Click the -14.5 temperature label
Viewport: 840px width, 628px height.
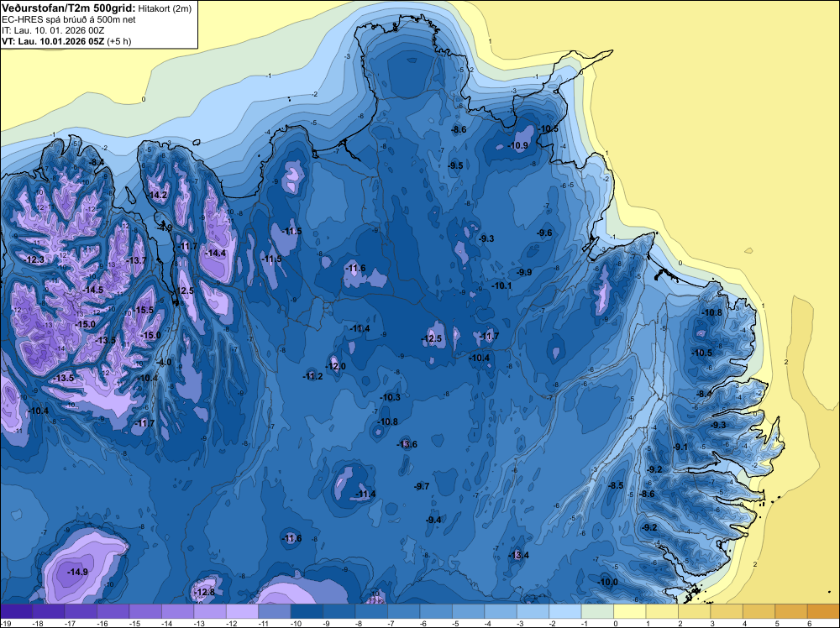(93, 290)
